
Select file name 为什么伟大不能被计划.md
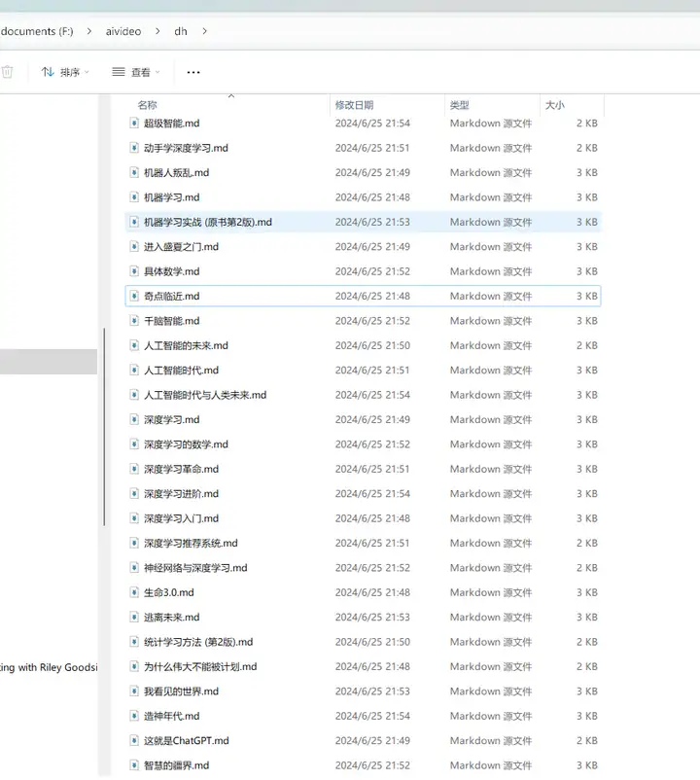click(200, 666)
